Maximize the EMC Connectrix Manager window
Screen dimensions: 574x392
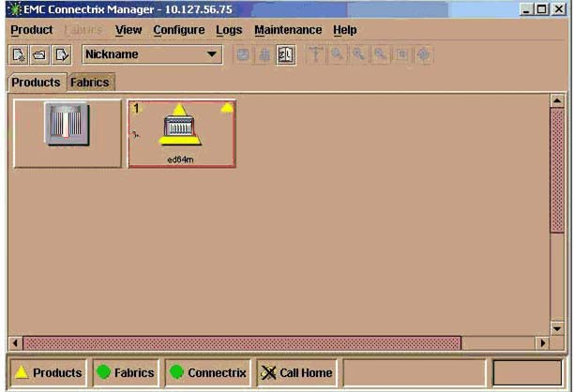[541, 9]
